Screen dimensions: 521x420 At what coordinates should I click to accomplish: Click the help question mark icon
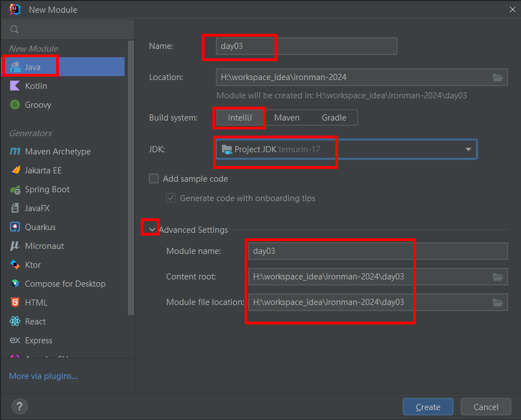click(x=19, y=406)
